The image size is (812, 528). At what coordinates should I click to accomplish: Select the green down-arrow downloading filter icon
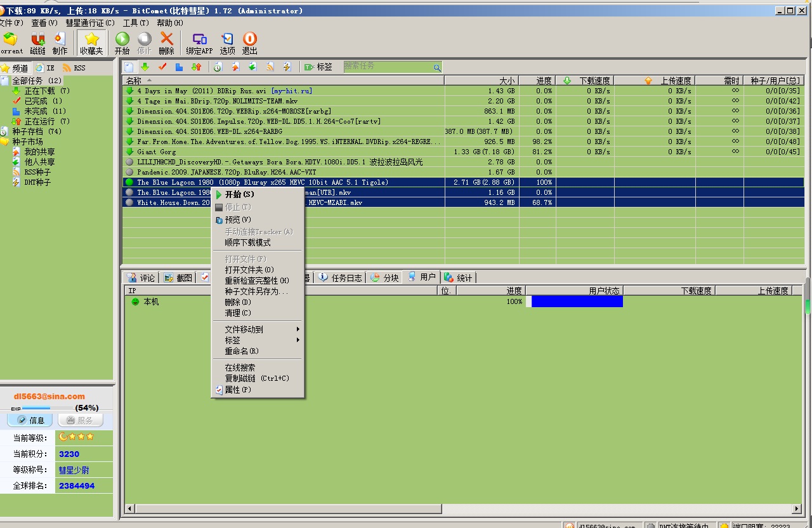145,67
